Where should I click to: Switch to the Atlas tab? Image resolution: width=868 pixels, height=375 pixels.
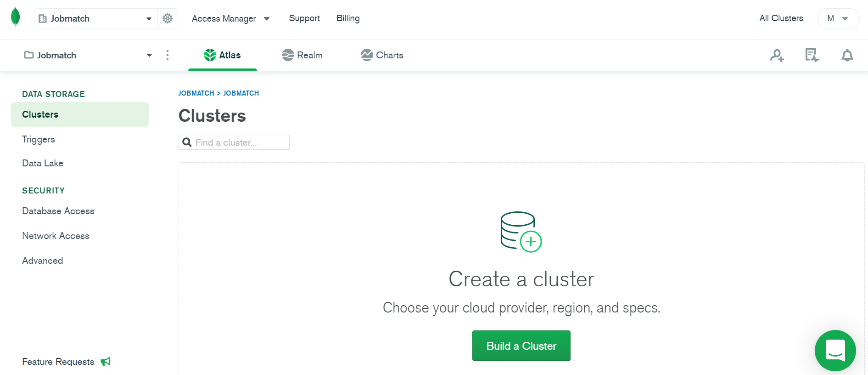[223, 55]
